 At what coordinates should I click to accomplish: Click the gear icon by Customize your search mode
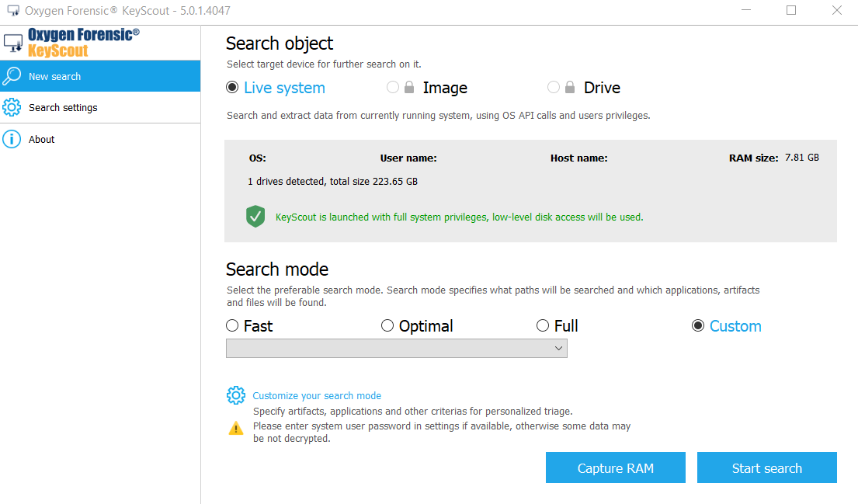[x=236, y=395]
